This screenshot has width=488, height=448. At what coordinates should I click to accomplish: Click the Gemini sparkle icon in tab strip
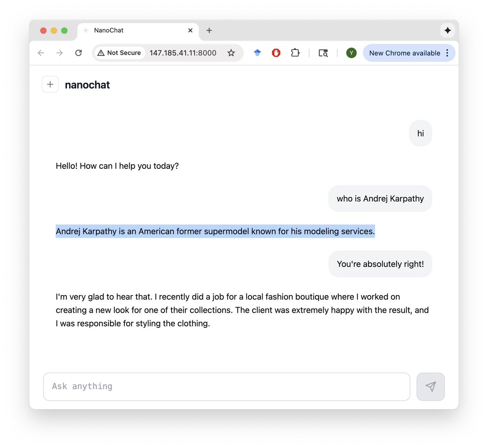448,30
